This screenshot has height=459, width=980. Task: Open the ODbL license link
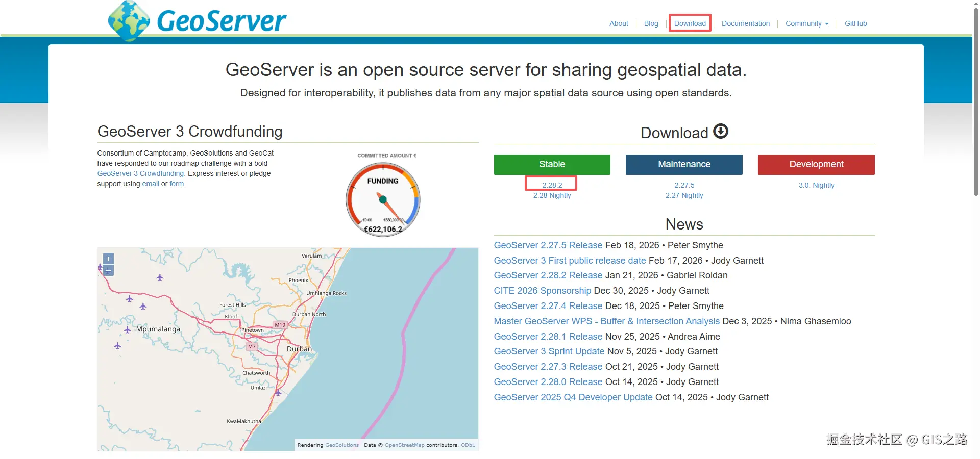[468, 445]
